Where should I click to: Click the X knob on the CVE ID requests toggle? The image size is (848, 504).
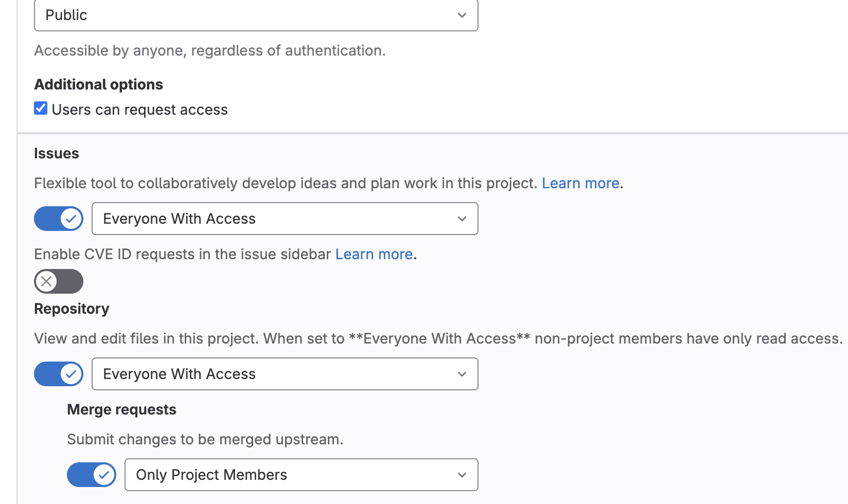[47, 281]
